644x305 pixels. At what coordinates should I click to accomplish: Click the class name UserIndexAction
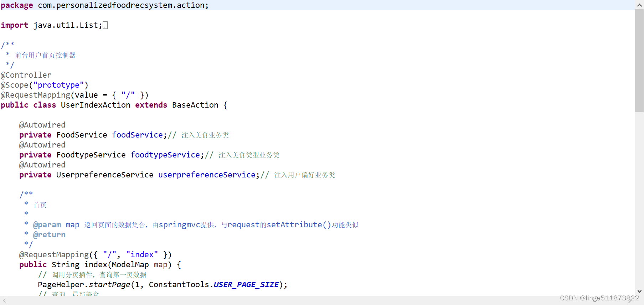(96, 105)
